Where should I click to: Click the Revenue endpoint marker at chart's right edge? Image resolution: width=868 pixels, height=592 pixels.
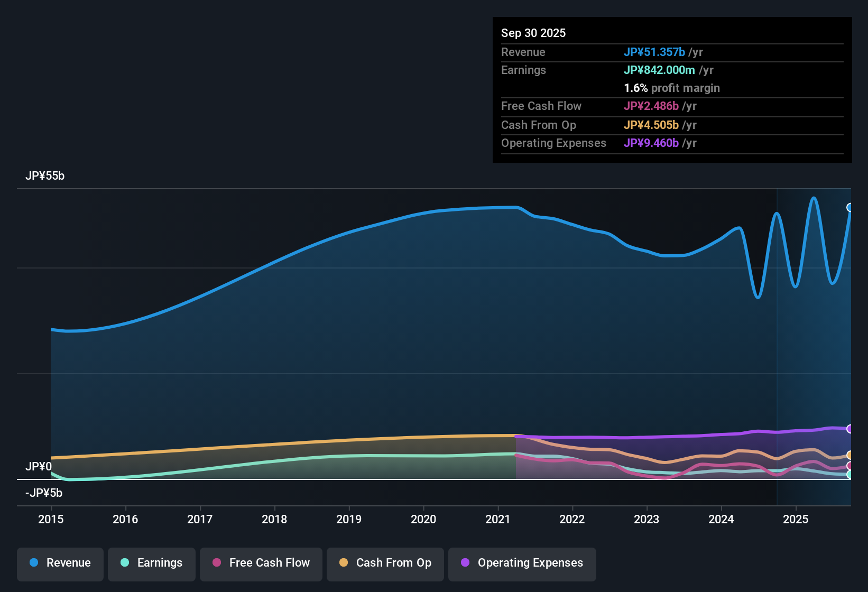pos(849,207)
